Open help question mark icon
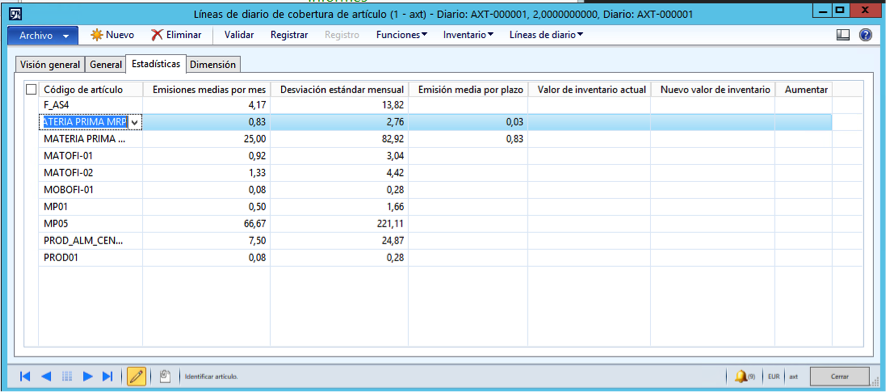Screen dimensions: 886x392 [x=865, y=35]
